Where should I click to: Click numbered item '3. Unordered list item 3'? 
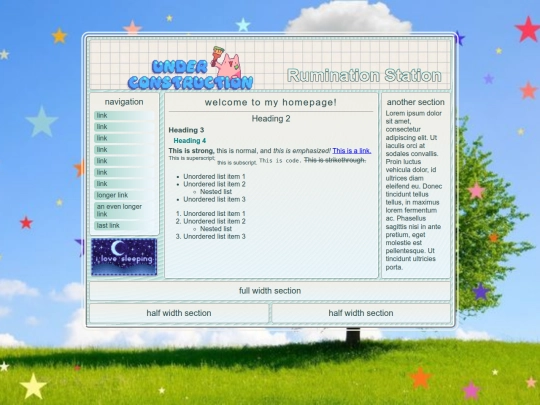[x=210, y=237]
